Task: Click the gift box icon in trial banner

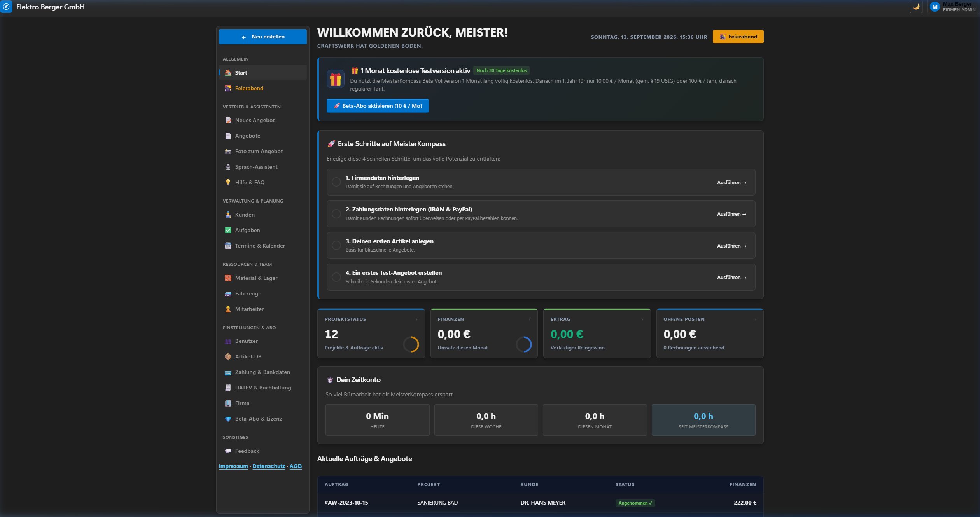Action: point(335,79)
